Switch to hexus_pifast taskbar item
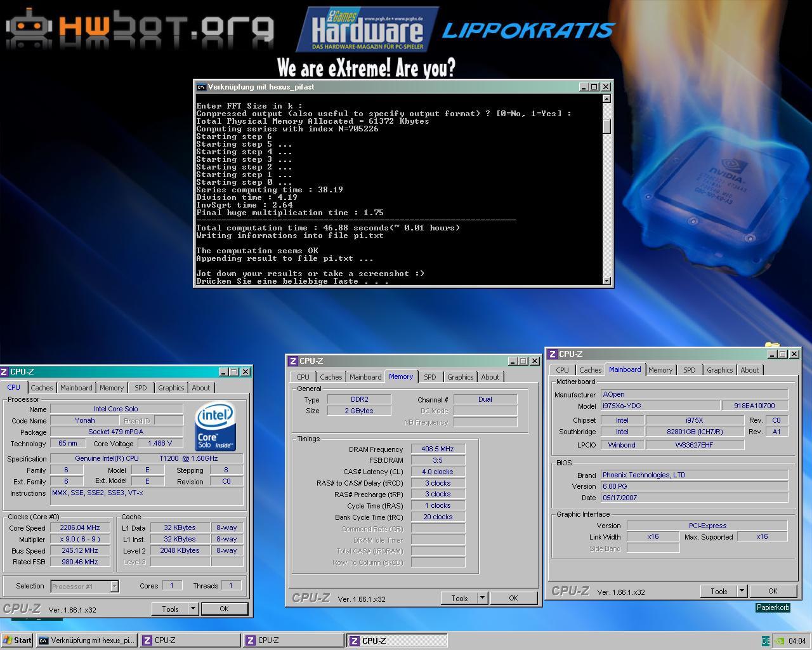This screenshot has height=650, width=812. (x=86, y=640)
